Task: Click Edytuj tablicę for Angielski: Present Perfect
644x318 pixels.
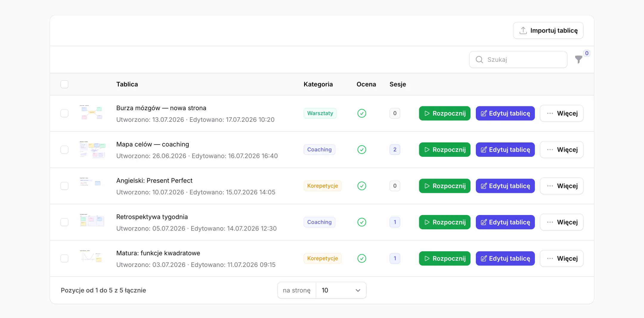Action: pyautogui.click(x=505, y=186)
